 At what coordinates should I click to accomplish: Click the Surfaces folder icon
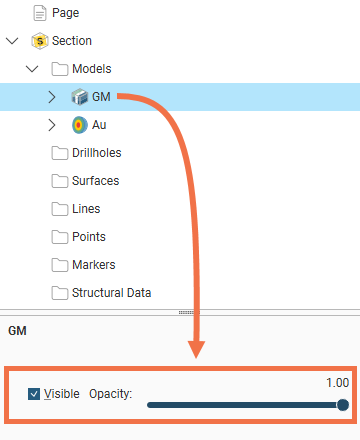pos(60,181)
